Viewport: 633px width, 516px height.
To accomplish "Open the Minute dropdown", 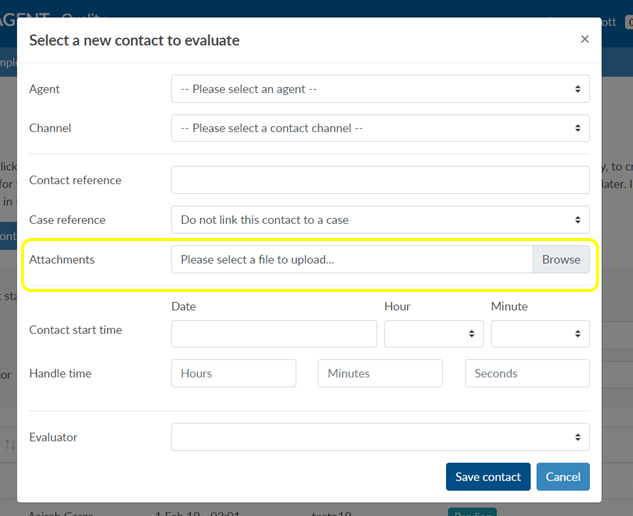I will [x=540, y=334].
